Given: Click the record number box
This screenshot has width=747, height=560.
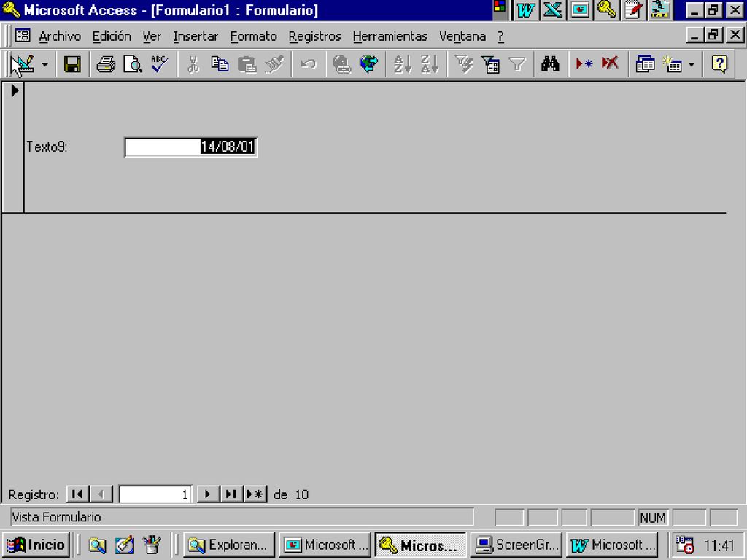Looking at the screenshot, I should pos(155,494).
